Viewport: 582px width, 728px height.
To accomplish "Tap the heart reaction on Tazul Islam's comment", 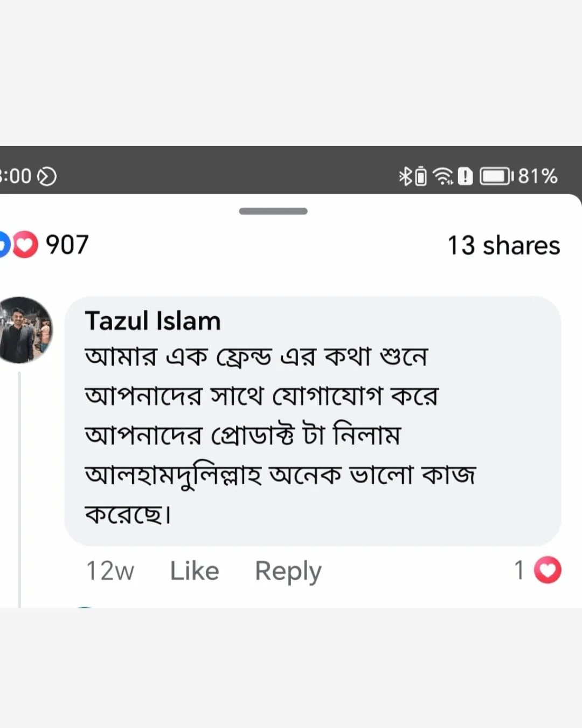I will 548,570.
